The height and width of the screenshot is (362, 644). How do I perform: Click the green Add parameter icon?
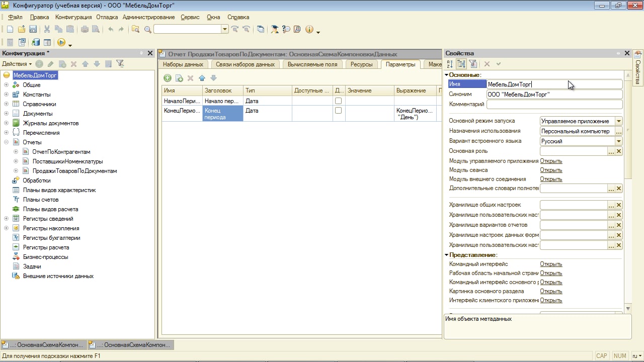tap(168, 78)
